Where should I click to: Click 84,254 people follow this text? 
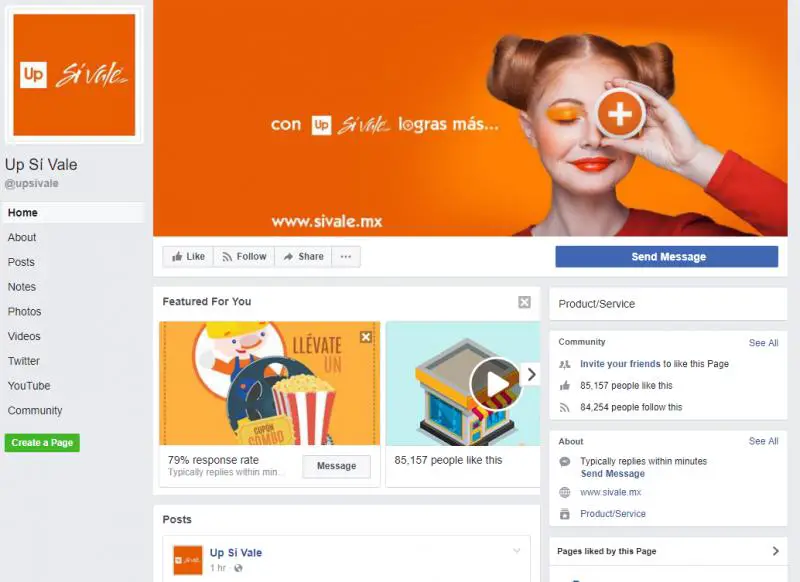tap(631, 407)
